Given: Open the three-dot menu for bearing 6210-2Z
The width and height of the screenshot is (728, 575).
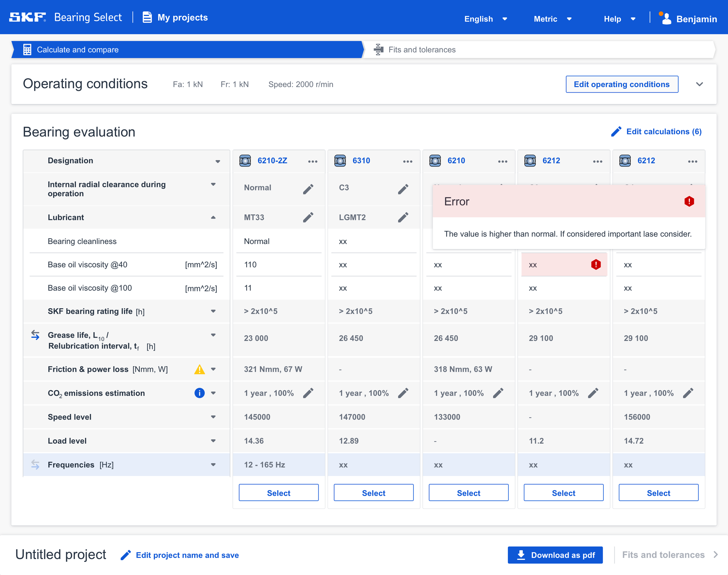Looking at the screenshot, I should coord(312,161).
